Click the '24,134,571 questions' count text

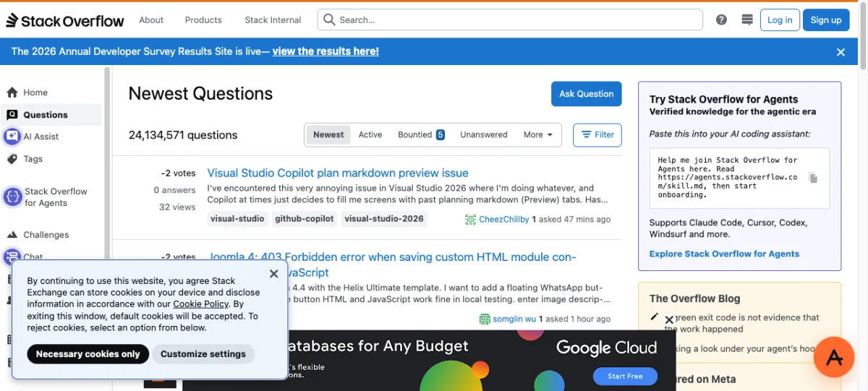click(x=183, y=135)
